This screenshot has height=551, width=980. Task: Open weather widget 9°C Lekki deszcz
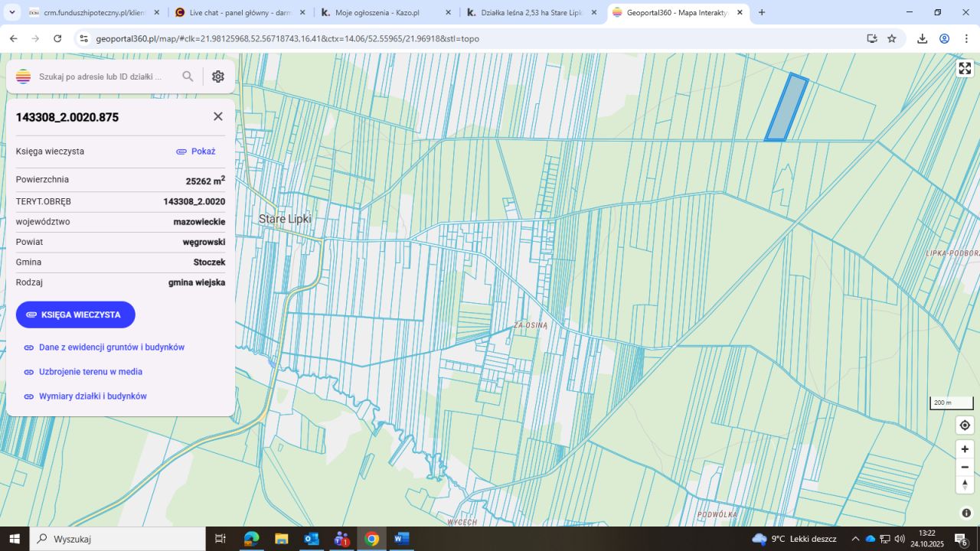(795, 539)
